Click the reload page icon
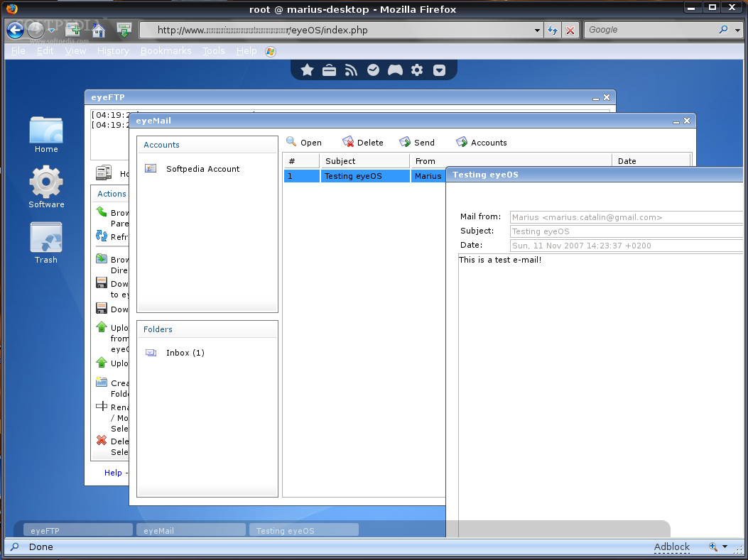Image resolution: width=748 pixels, height=560 pixels. [x=553, y=31]
